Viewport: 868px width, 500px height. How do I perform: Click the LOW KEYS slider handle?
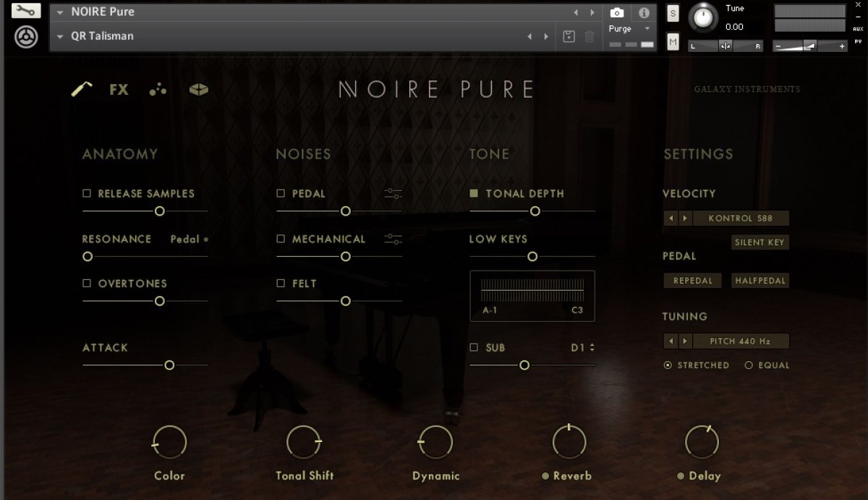coord(532,257)
